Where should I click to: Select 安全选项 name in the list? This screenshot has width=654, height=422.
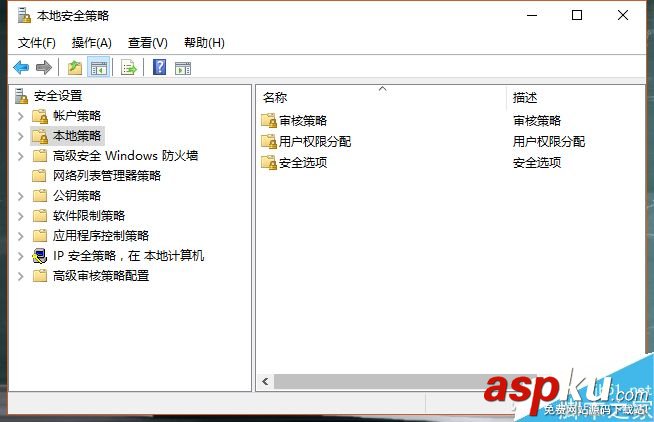pyautogui.click(x=303, y=163)
